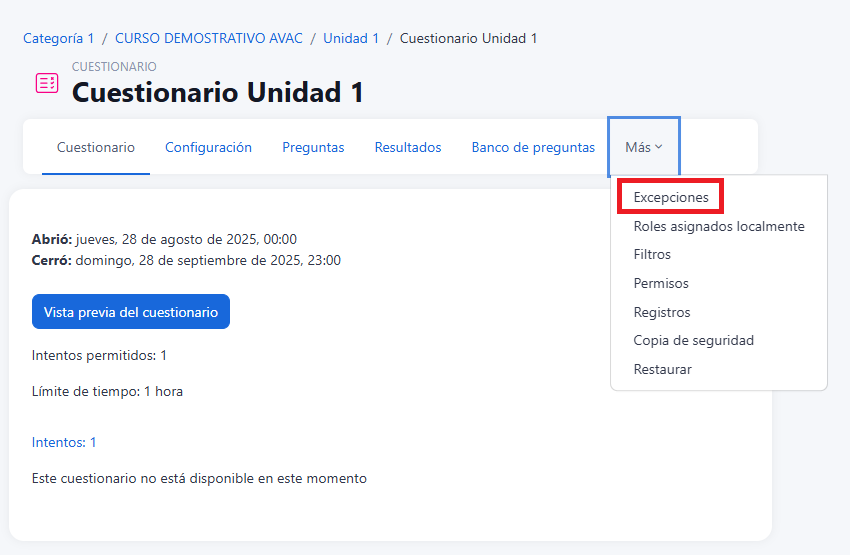This screenshot has width=851, height=555.
Task: Click the quiz icon beside the title
Action: [47, 83]
